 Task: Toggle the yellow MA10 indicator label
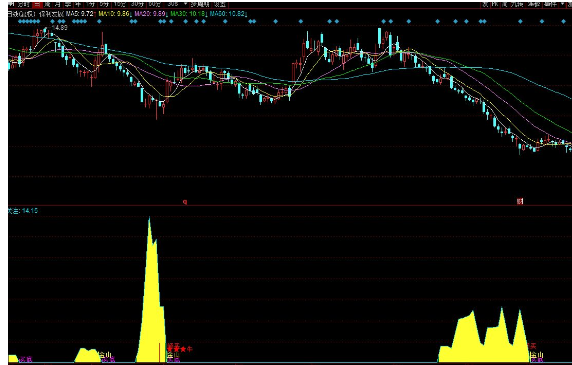tap(114, 13)
